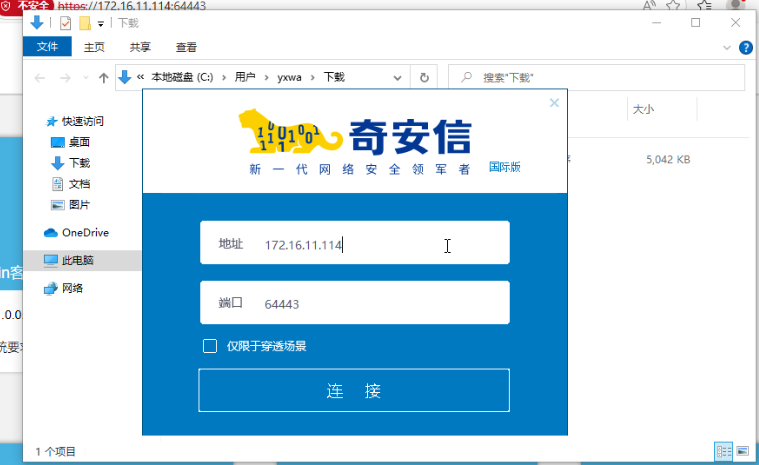Expand the address bar history dropdown
Screen dimensions: 759x465
[x=397, y=77]
